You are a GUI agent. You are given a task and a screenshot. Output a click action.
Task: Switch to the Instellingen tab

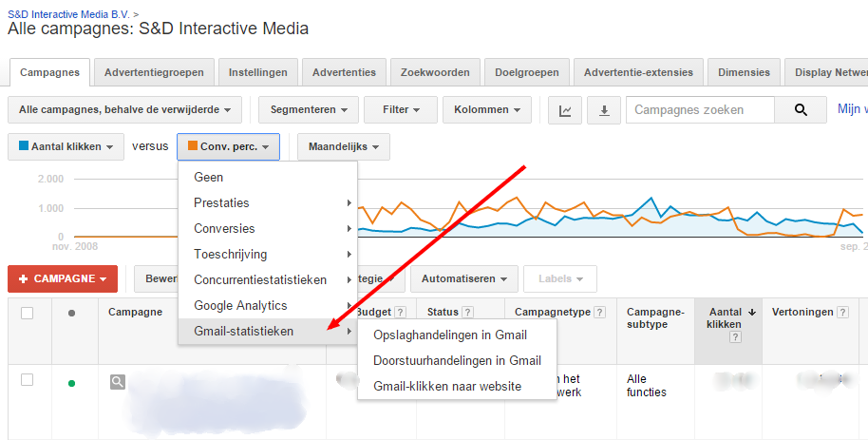pos(258,72)
